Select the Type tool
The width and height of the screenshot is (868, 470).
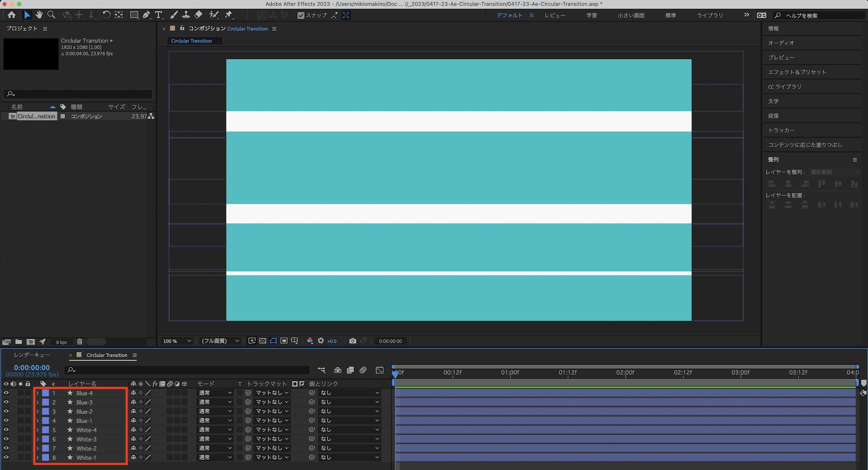coord(158,15)
